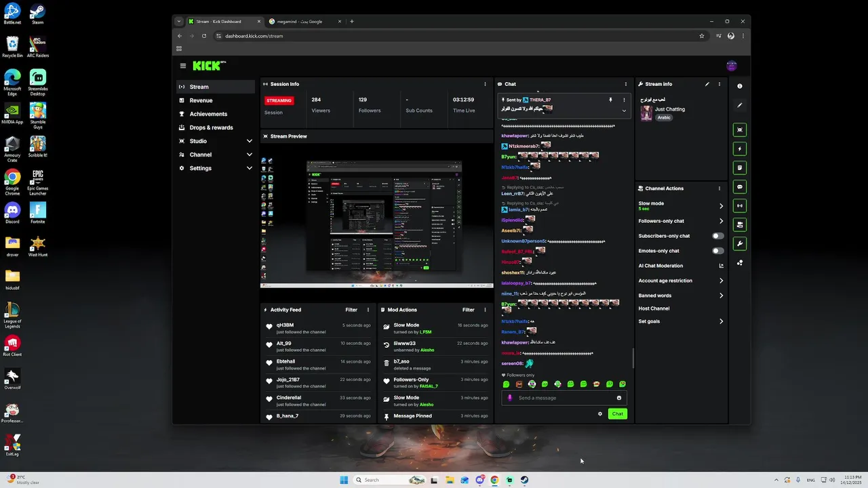Open AI Chat Moderation external link icon
The width and height of the screenshot is (868, 488).
coord(721,266)
